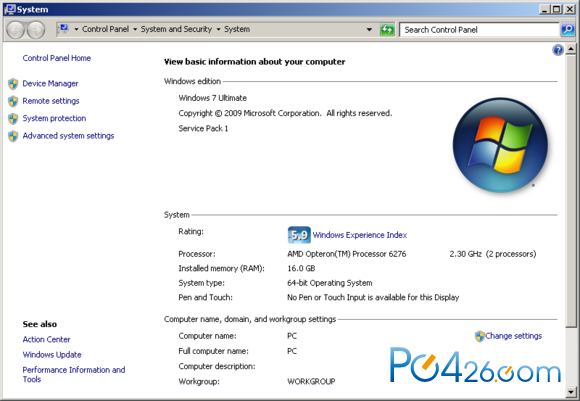Screen dimensions: 580x401
Task: Open the address bar history dropdown
Action: point(369,30)
